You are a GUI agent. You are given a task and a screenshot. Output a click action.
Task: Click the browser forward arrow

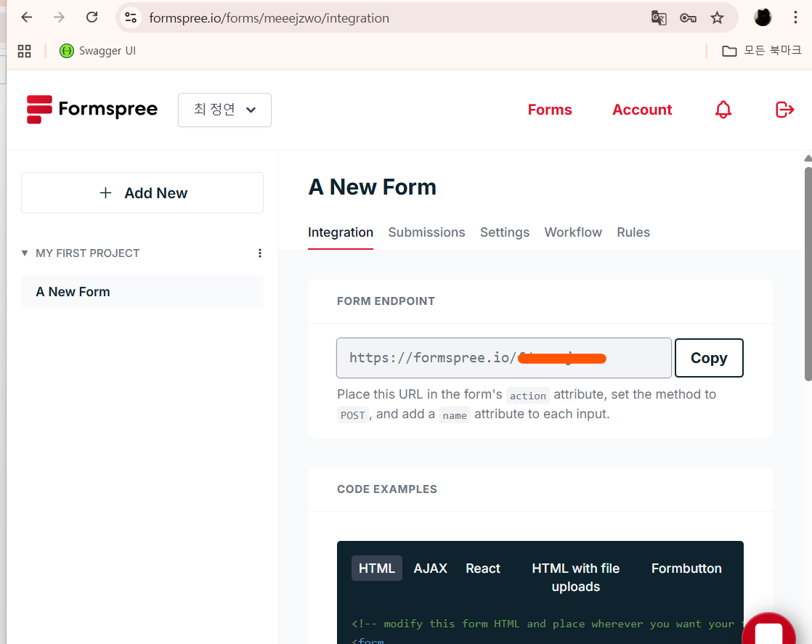click(59, 17)
